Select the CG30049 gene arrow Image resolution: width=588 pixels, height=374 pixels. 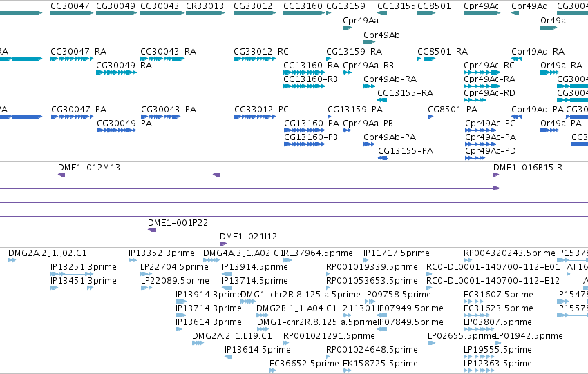click(x=116, y=13)
